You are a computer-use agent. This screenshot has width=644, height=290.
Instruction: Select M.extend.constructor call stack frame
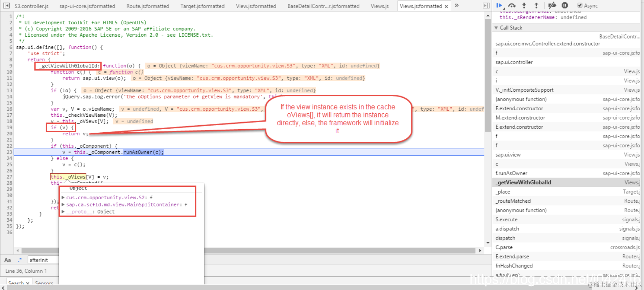(567, 118)
